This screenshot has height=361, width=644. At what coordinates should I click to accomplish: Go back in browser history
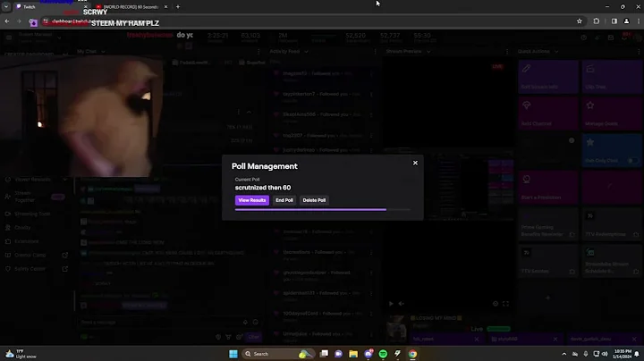point(7,21)
